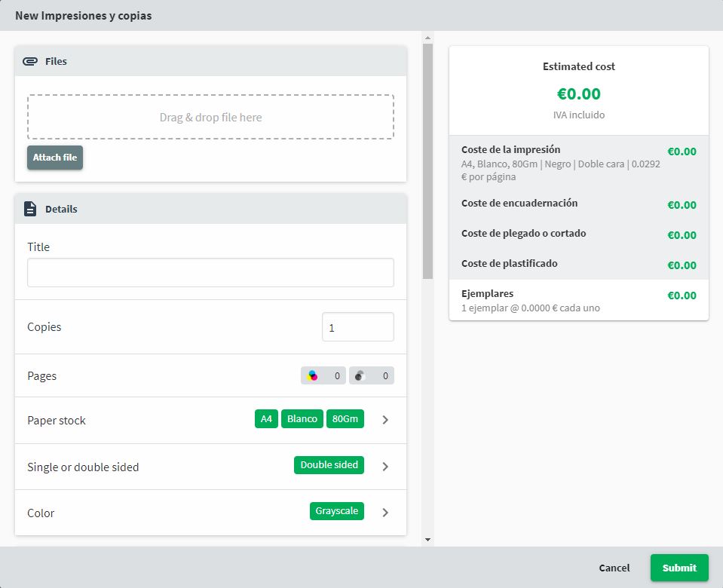
Task: Select the A4 paper size tag
Action: [266, 419]
